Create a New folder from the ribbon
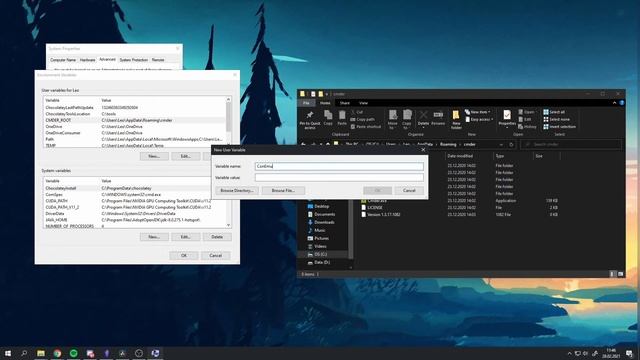The height and width of the screenshot is (360, 640). click(x=456, y=119)
